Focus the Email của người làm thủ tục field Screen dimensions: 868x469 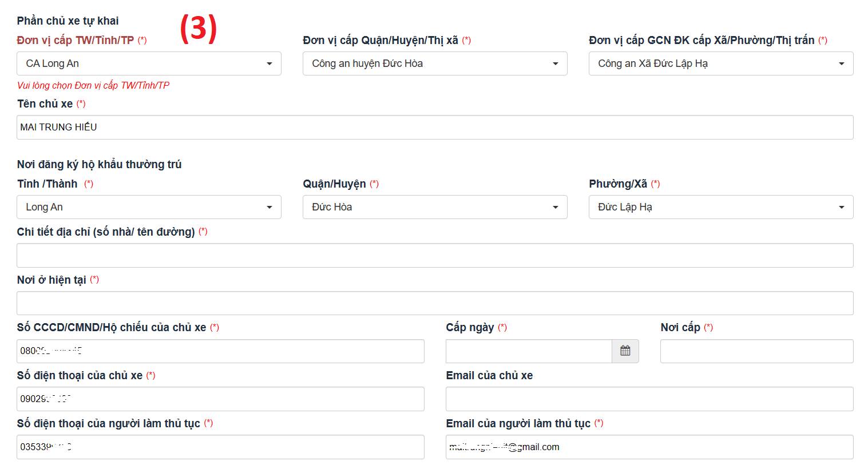pyautogui.click(x=649, y=447)
